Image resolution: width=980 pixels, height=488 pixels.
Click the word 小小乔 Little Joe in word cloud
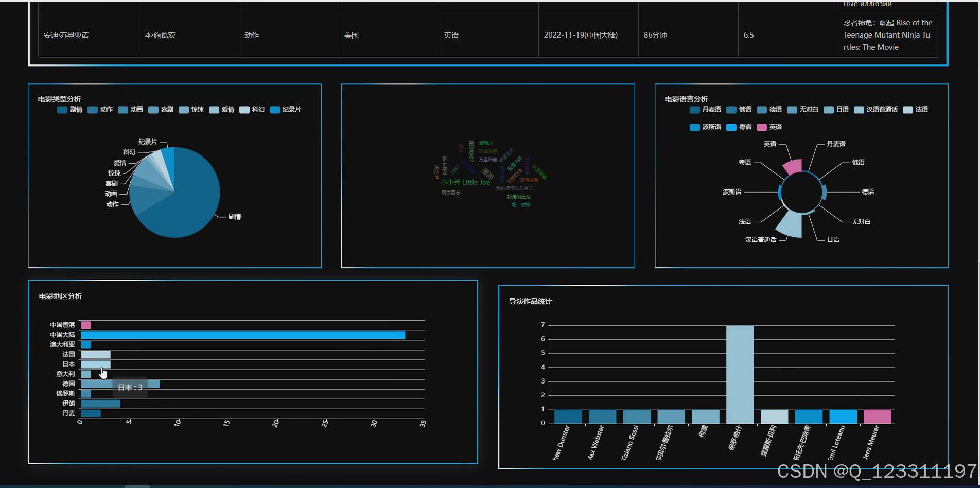[x=465, y=182]
